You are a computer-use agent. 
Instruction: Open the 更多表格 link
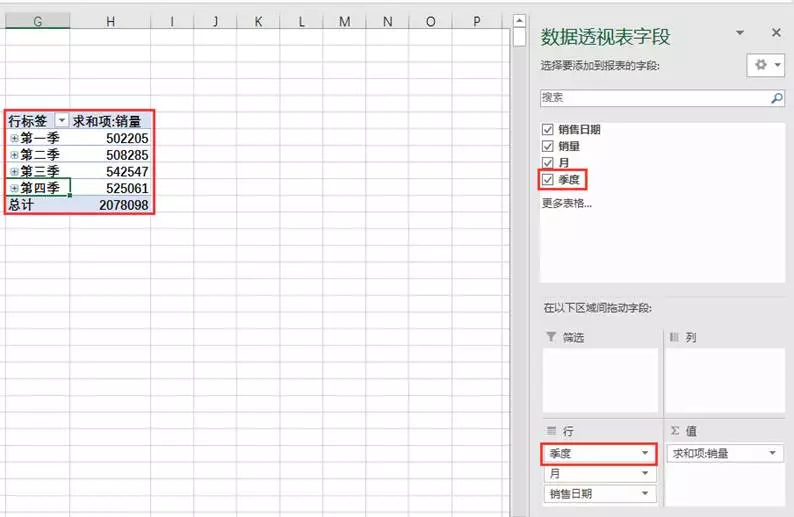[x=567, y=204]
